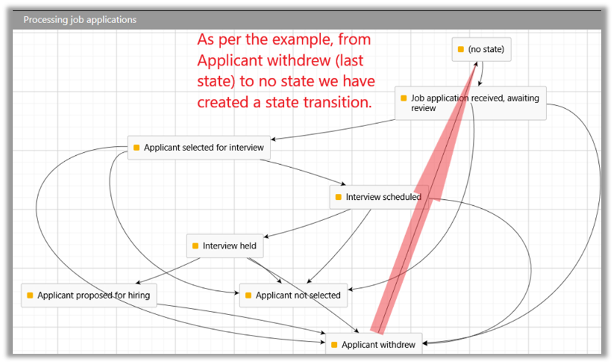Select the (no state) node label
614x364 pixels.
485,49
